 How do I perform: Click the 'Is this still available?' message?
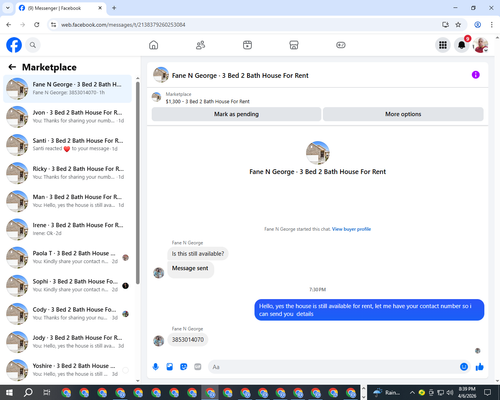coord(198,254)
